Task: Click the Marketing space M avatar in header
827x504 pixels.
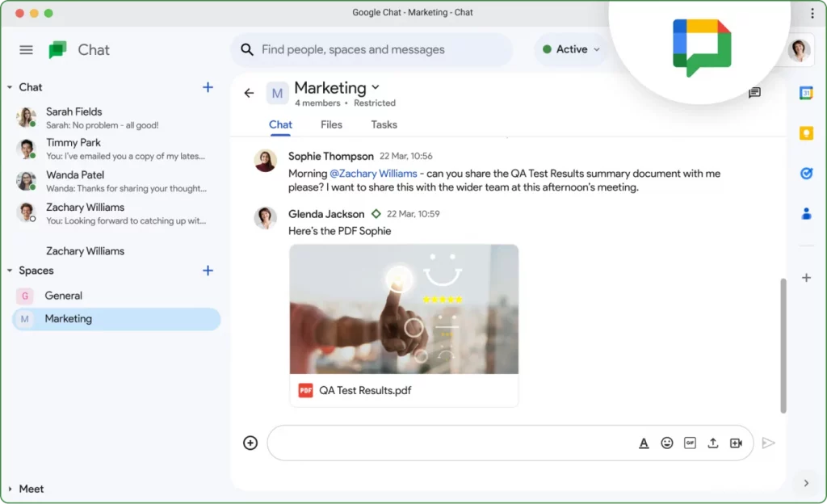Action: (x=277, y=94)
